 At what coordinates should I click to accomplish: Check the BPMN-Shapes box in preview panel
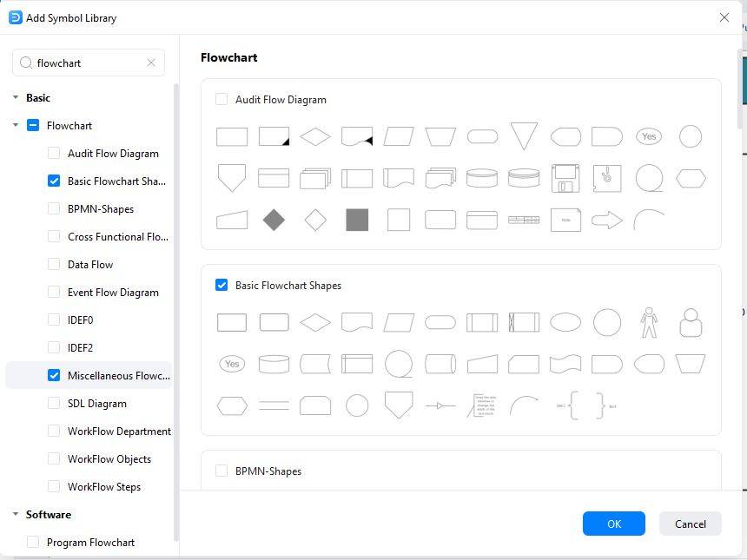click(221, 471)
